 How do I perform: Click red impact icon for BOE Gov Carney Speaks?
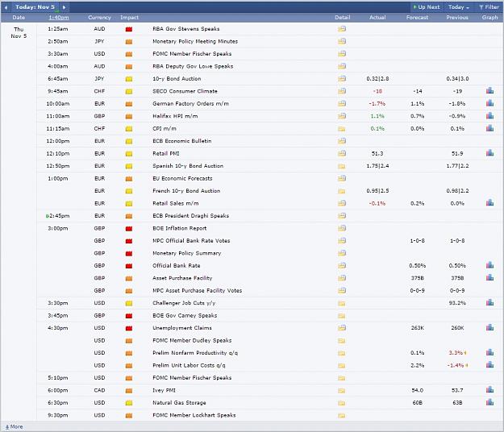tap(129, 316)
